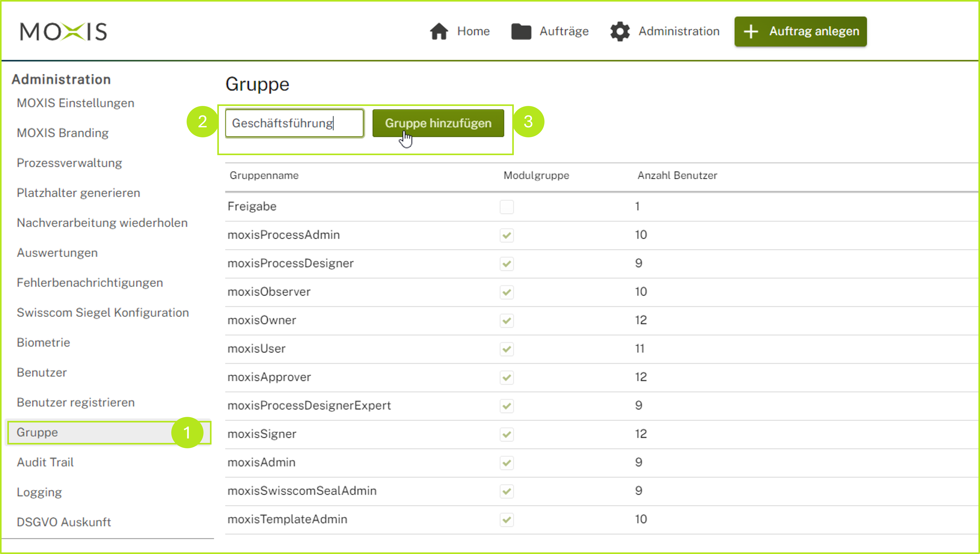Open MOXIS Branding settings
The width and height of the screenshot is (980, 554).
pyautogui.click(x=63, y=133)
